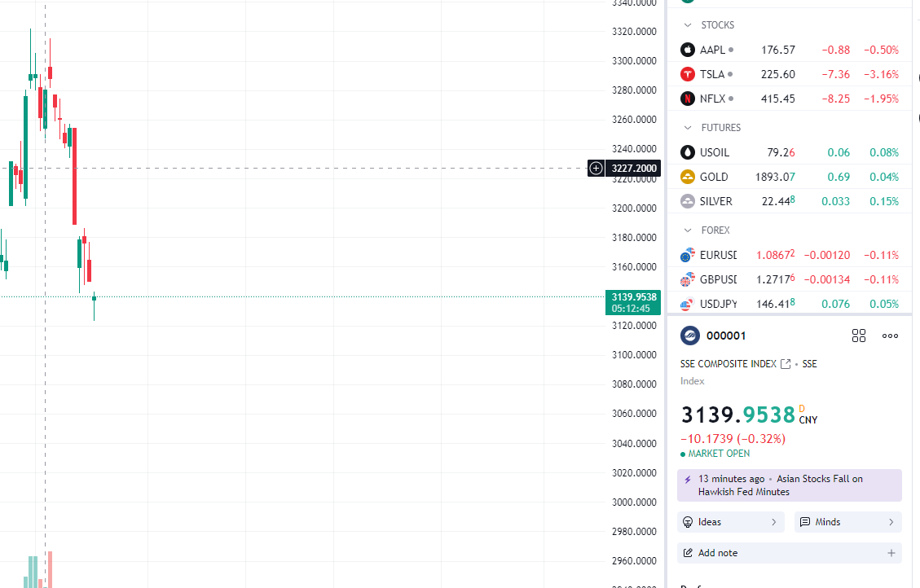Click the Add note button

(789, 553)
